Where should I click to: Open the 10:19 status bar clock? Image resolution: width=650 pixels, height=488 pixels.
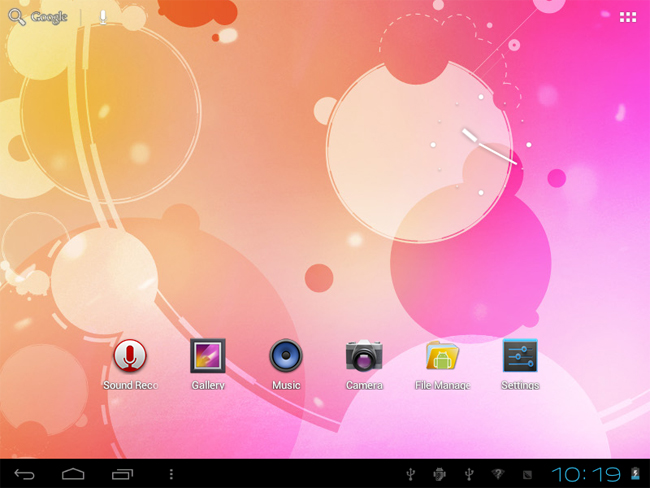pos(586,474)
